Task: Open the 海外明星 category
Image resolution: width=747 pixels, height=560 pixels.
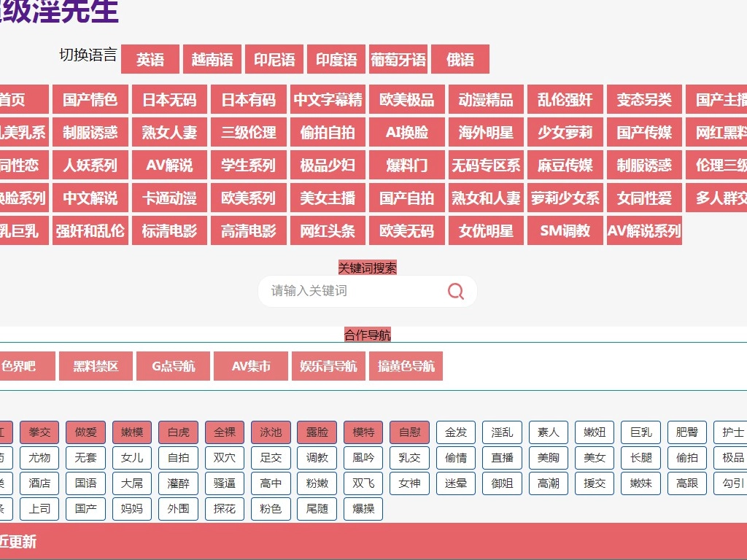Action: coord(486,133)
